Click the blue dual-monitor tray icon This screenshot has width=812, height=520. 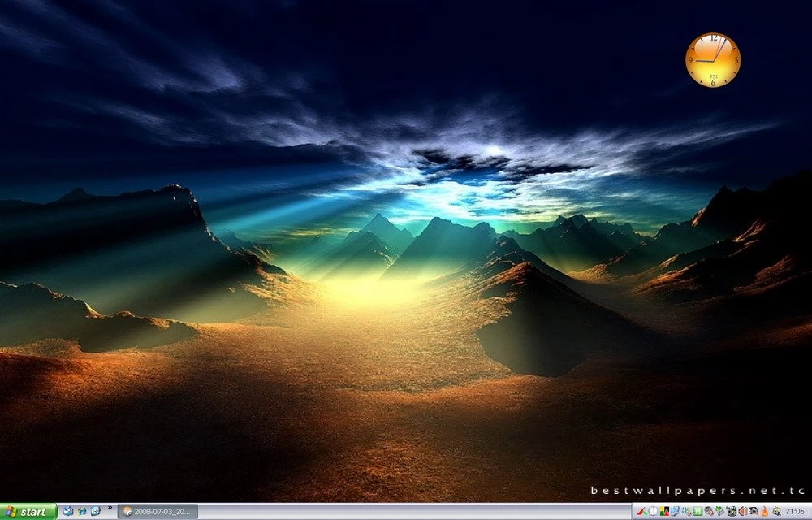pos(674,513)
